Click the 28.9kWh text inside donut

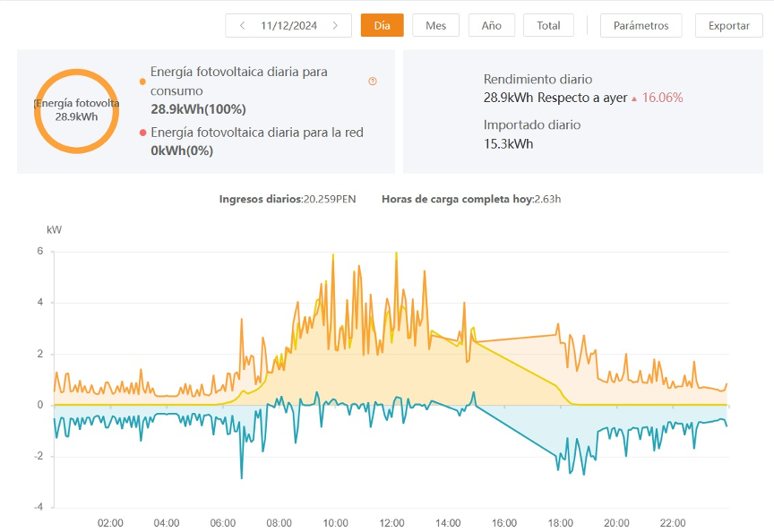[76, 117]
